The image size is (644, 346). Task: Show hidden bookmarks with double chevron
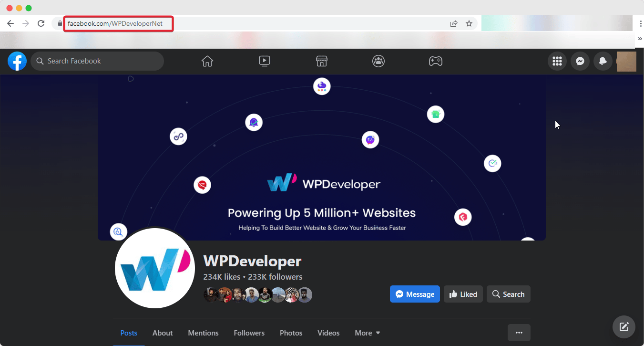[640, 39]
